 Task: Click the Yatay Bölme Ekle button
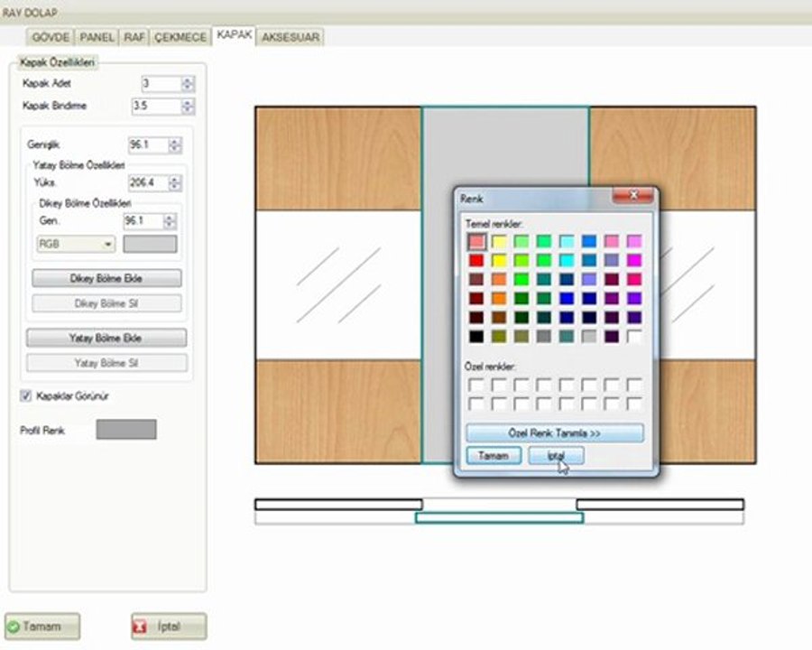click(x=106, y=338)
